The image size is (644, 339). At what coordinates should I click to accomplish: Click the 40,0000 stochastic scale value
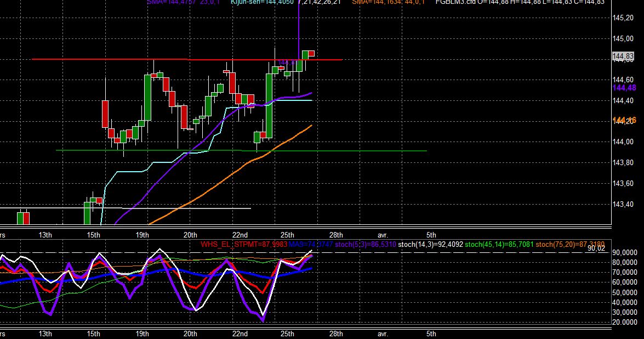pos(625,302)
